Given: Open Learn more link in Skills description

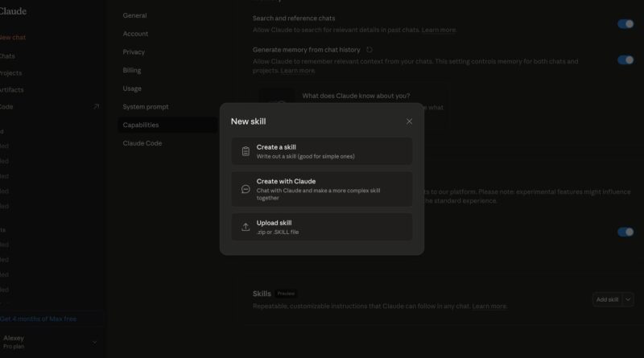Looking at the screenshot, I should (489, 307).
